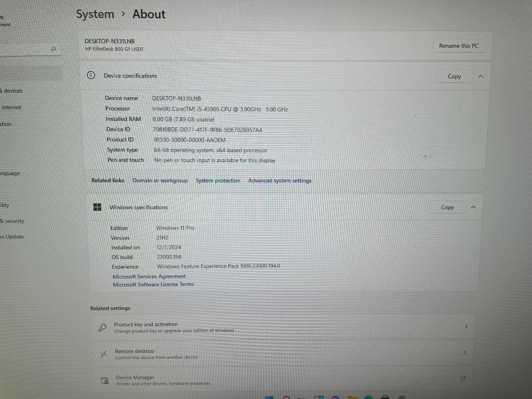Click the Product ID value 00330-50000-00000-AAOEM
This screenshot has width=532, height=399.
point(190,140)
